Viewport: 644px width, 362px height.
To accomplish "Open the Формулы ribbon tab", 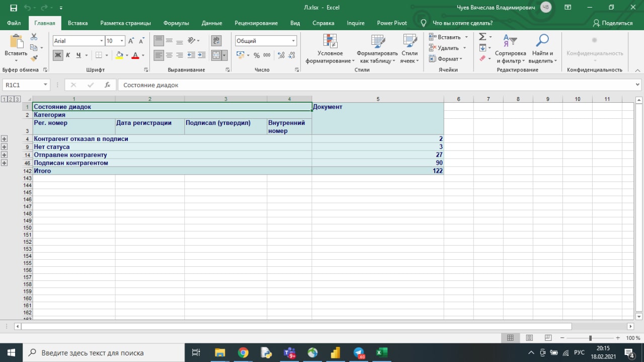I will (176, 23).
